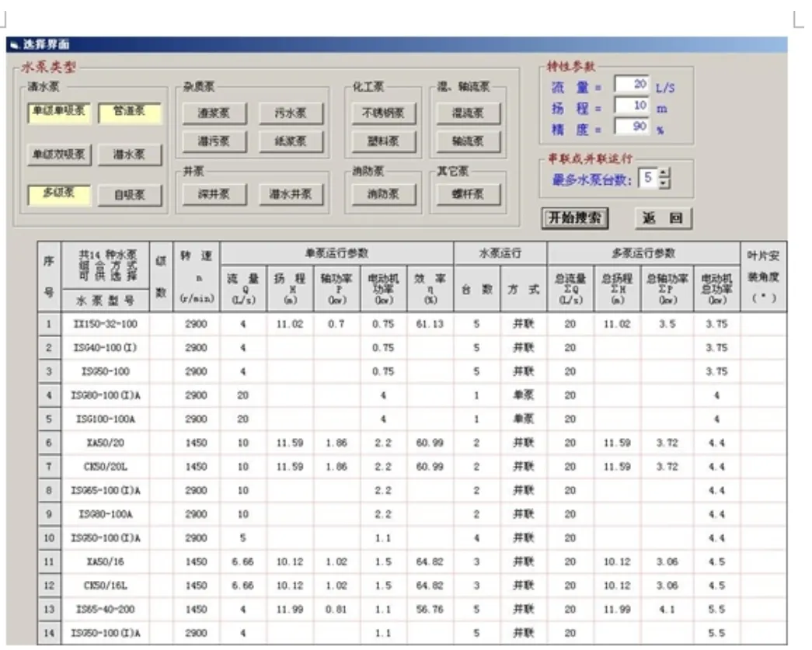The height and width of the screenshot is (650, 812).
Task: Click total shaft power 4.1 in row 13
Action: coord(667,610)
